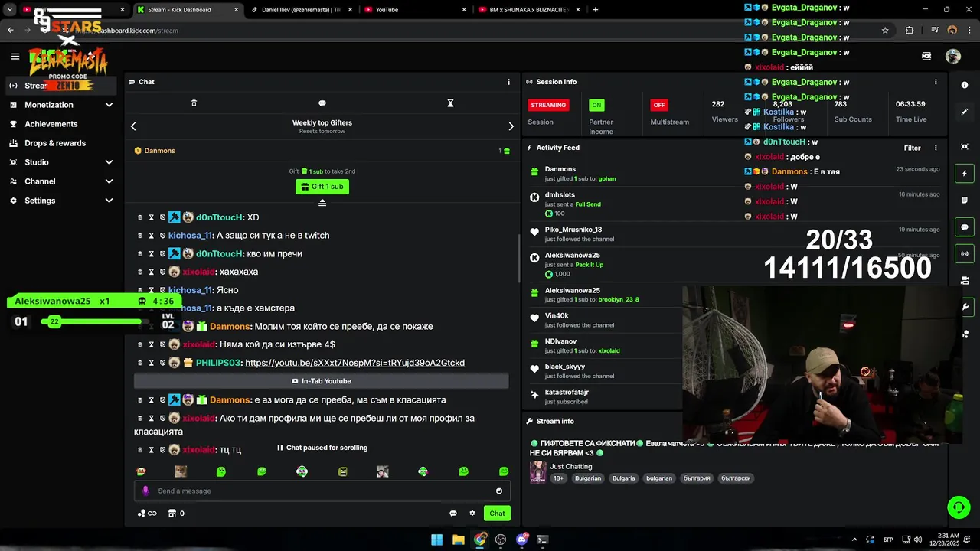The width and height of the screenshot is (980, 551).
Task: Click the level progress bar under Aleksiwanowa25
Action: 96,321
